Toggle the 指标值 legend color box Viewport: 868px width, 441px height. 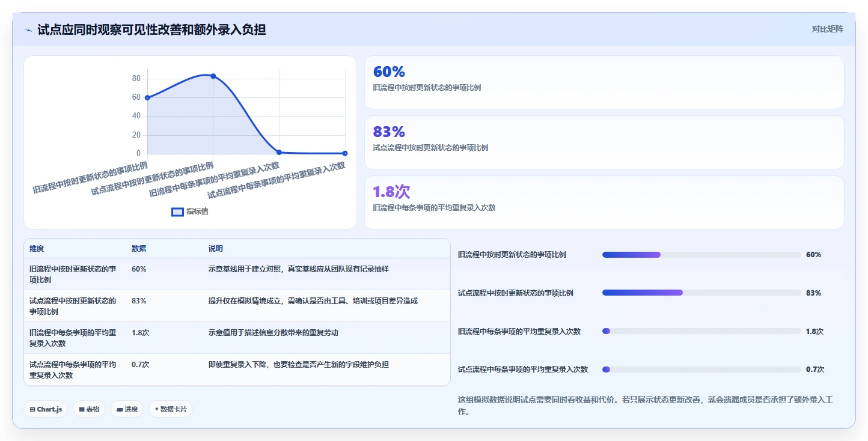[x=177, y=211]
